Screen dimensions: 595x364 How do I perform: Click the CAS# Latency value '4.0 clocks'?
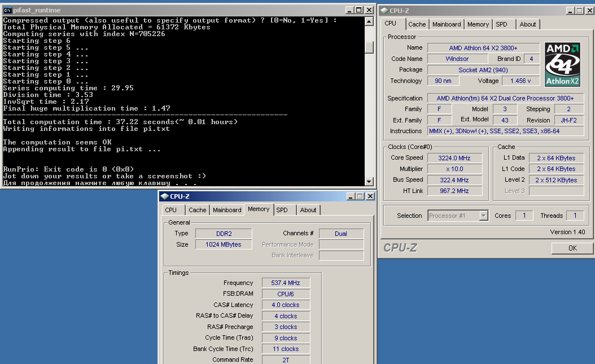click(286, 305)
